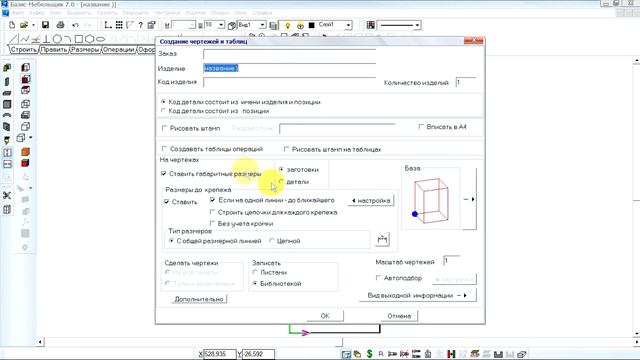Click the multicolor palette icon beside line style
Viewport: 640px width, 360px height.
371,25
